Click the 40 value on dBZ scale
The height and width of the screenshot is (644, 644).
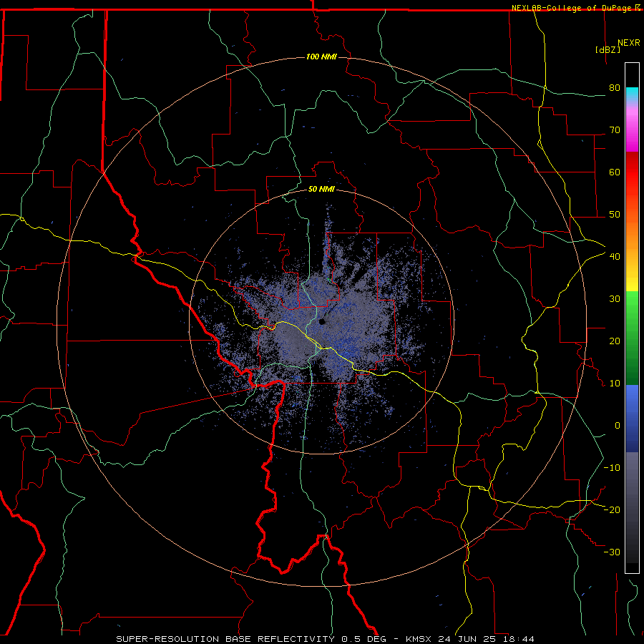point(615,257)
